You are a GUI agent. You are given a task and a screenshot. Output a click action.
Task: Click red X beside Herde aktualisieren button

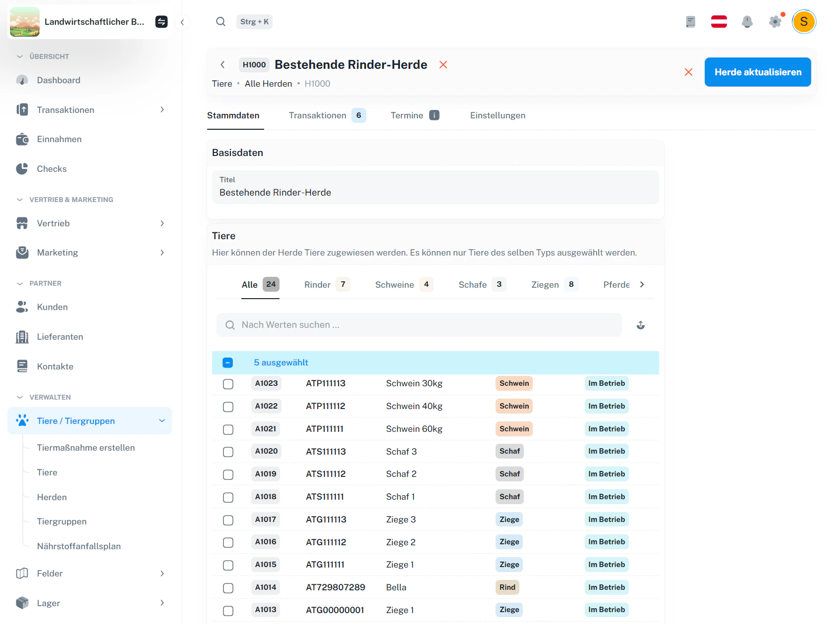(x=688, y=72)
